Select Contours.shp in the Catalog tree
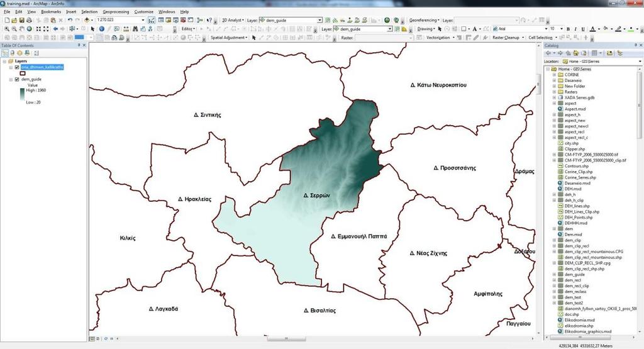644x349 pixels. [576, 166]
